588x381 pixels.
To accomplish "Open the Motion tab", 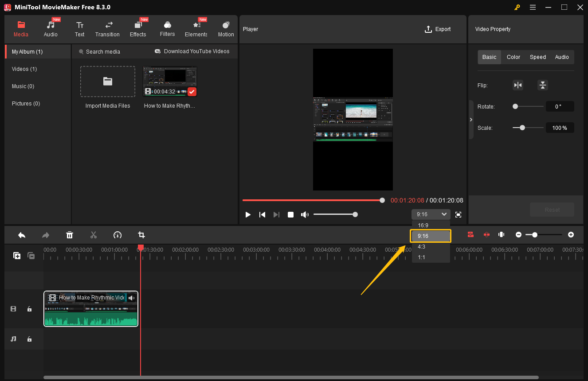I will point(226,29).
